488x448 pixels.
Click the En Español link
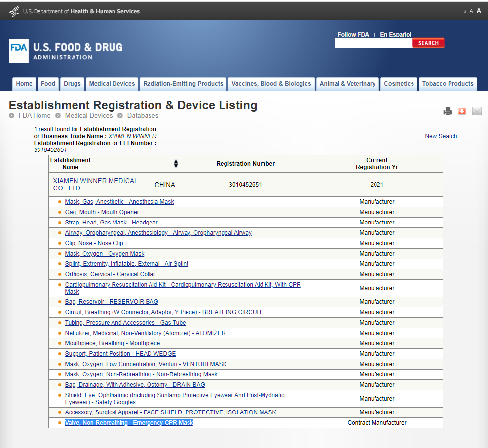coord(396,34)
